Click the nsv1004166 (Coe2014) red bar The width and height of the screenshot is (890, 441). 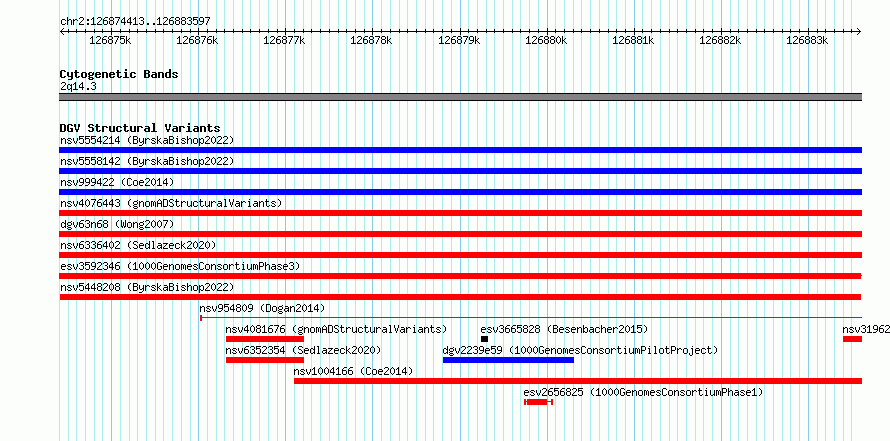click(x=578, y=381)
